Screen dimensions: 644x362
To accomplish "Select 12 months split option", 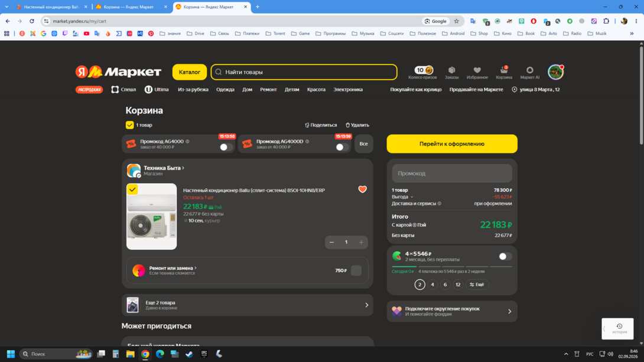I will 458,285.
